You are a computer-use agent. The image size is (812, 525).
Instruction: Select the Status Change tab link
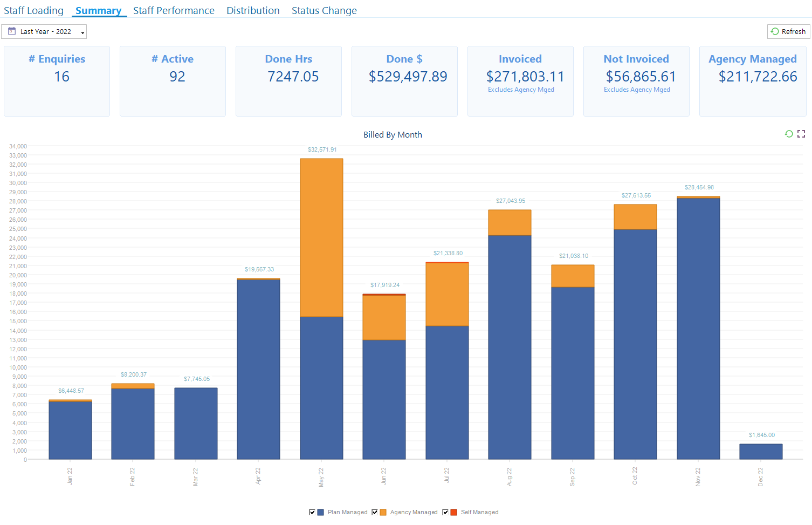(324, 10)
